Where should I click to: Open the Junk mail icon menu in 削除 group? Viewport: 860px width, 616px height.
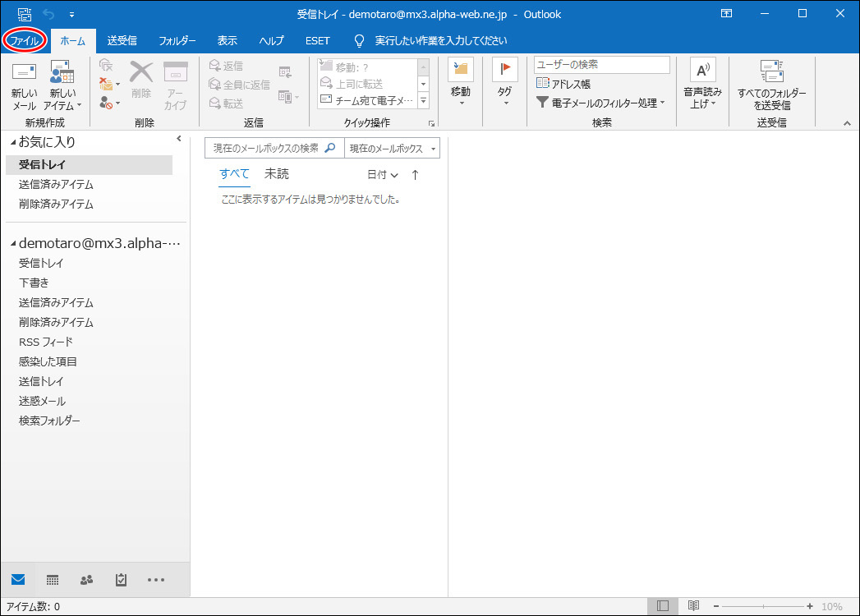pyautogui.click(x=109, y=103)
